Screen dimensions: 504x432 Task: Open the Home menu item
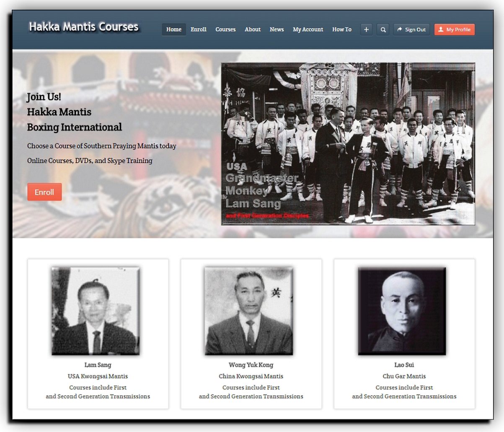174,29
